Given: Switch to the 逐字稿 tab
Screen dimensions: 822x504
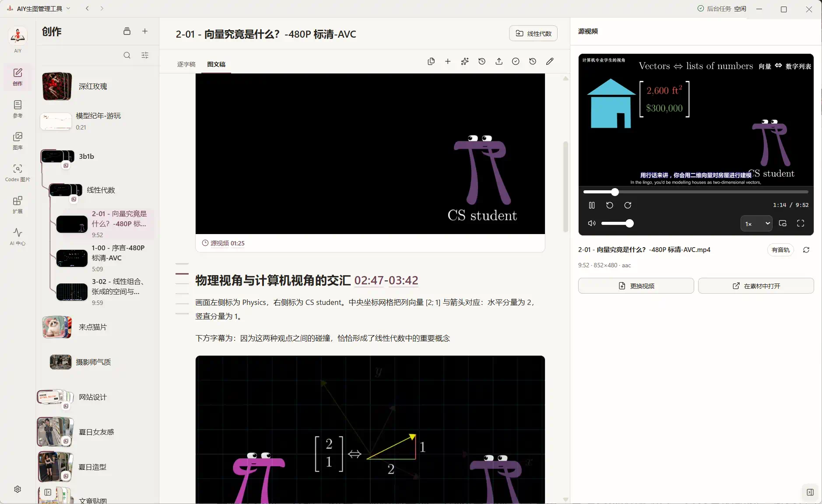Looking at the screenshot, I should pos(186,64).
